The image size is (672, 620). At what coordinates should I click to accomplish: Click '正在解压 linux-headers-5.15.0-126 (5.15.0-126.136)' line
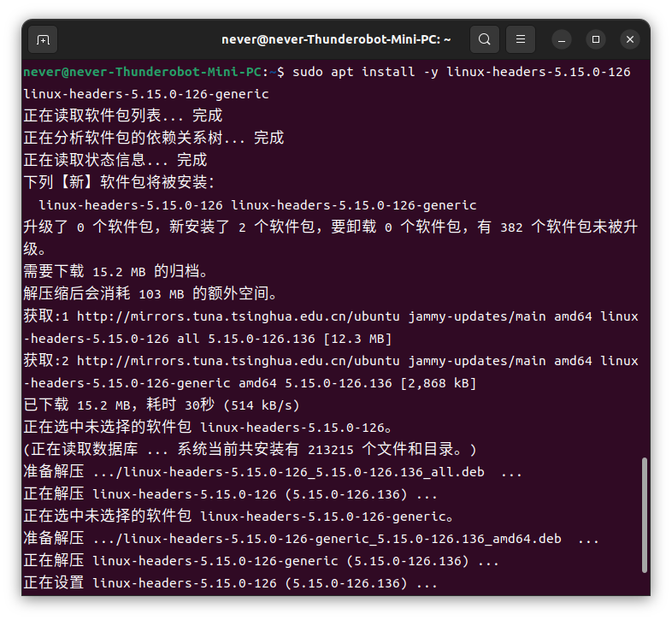[230, 494]
